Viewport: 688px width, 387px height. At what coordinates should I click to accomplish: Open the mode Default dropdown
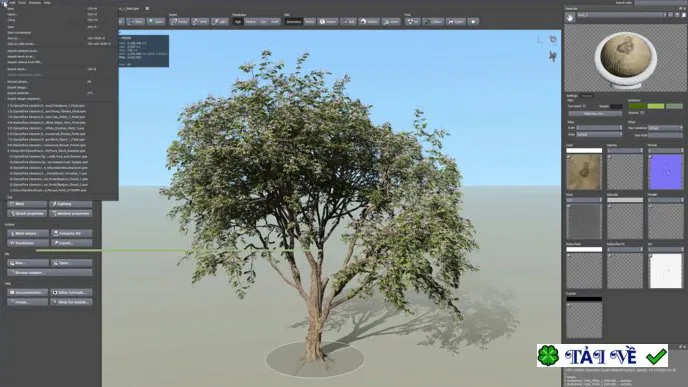[599, 134]
